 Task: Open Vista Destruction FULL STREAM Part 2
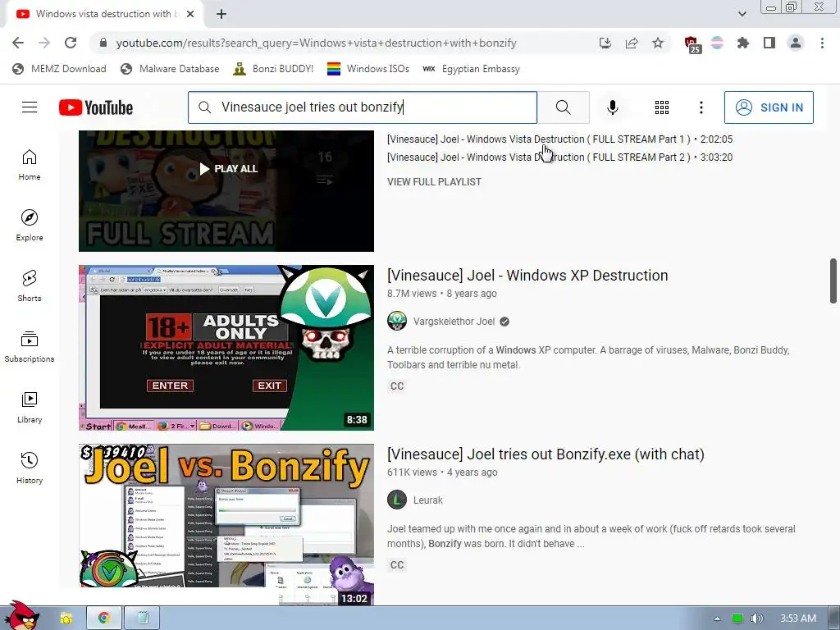click(x=559, y=157)
